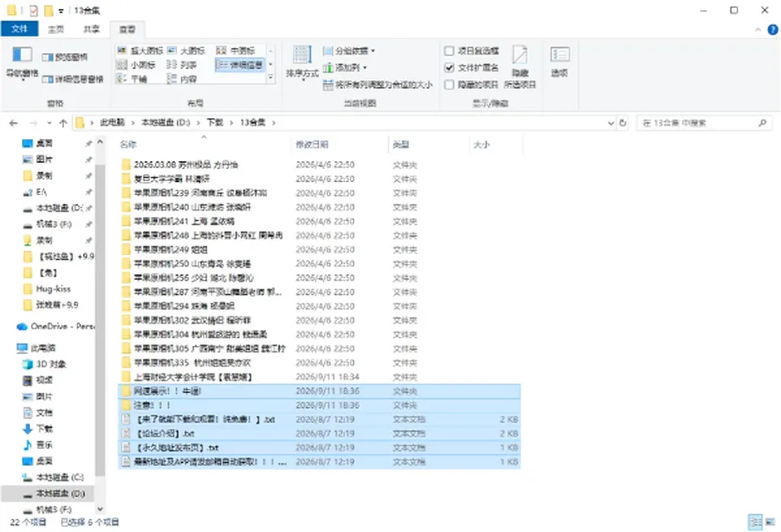Screen dimensions: 781x532
Task: Switch to the View (查看) tab
Action: pos(127,29)
